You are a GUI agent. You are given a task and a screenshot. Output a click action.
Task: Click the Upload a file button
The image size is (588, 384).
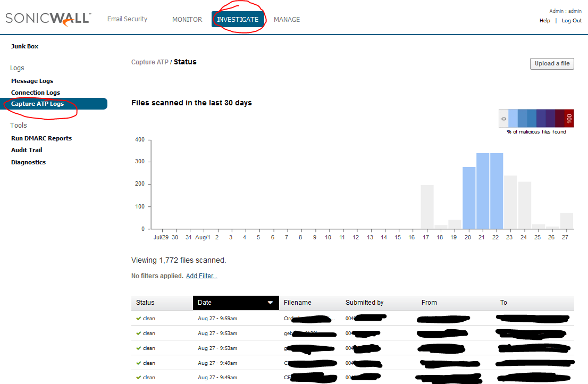[x=552, y=64]
